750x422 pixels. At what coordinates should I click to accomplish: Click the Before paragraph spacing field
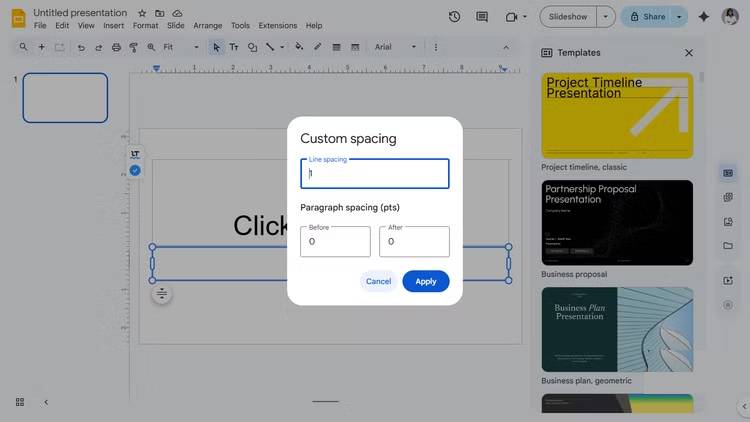click(335, 241)
